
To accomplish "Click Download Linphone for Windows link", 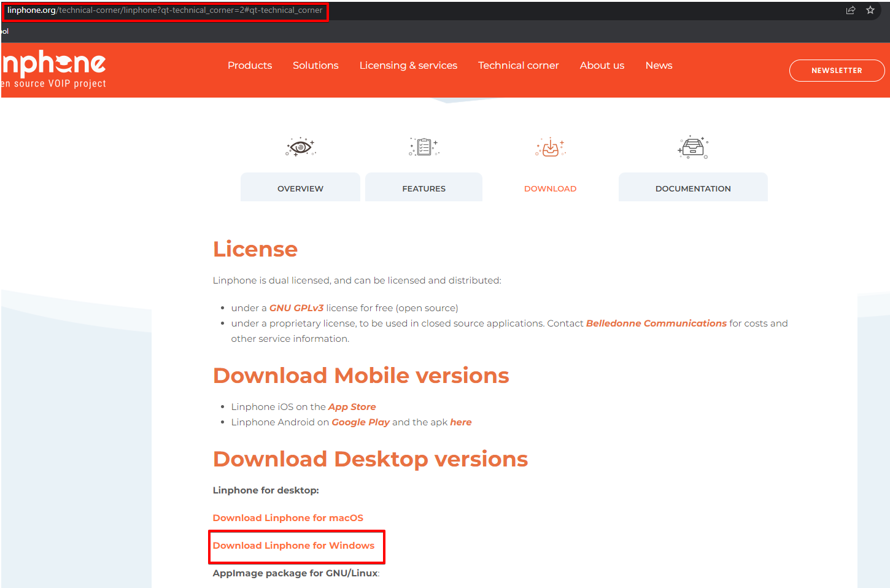I will (x=293, y=546).
